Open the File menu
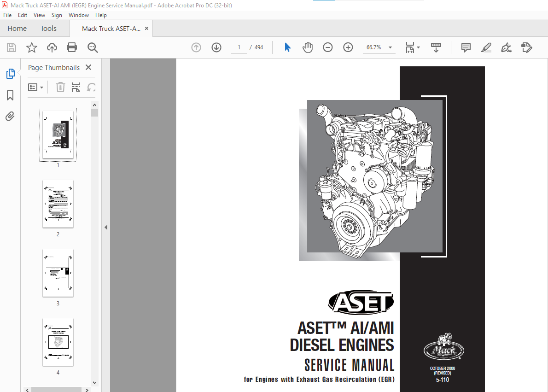The image size is (548, 392). pos(7,15)
